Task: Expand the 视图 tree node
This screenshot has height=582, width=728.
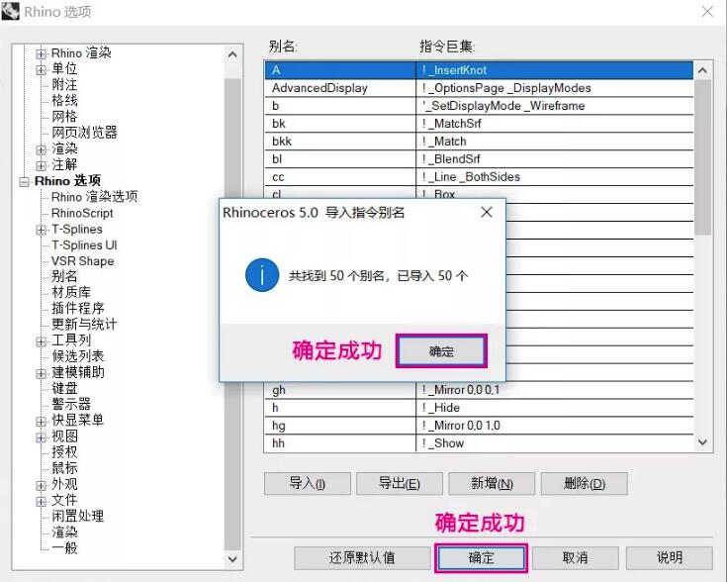Action: click(41, 437)
